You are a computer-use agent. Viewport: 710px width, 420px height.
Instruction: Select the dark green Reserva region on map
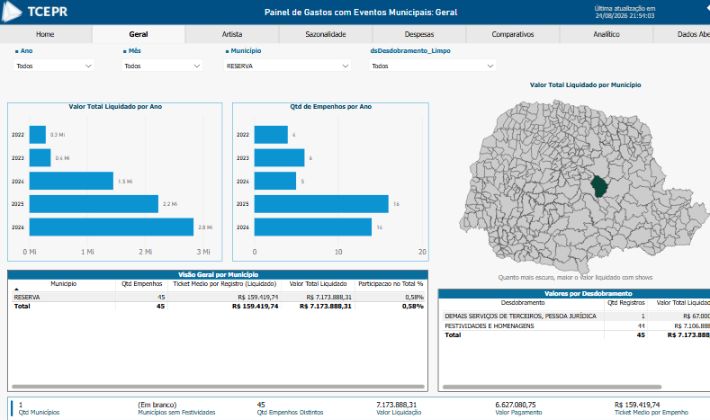pyautogui.click(x=600, y=186)
